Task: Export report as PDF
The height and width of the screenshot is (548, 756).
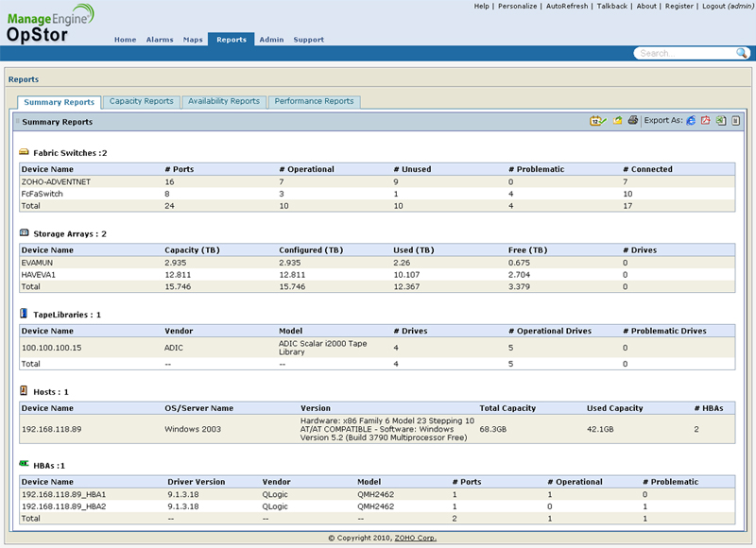Action: 705,121
